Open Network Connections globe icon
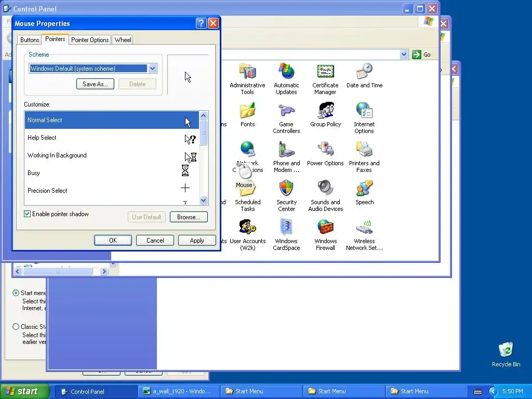The width and height of the screenshot is (532, 399). point(248,149)
